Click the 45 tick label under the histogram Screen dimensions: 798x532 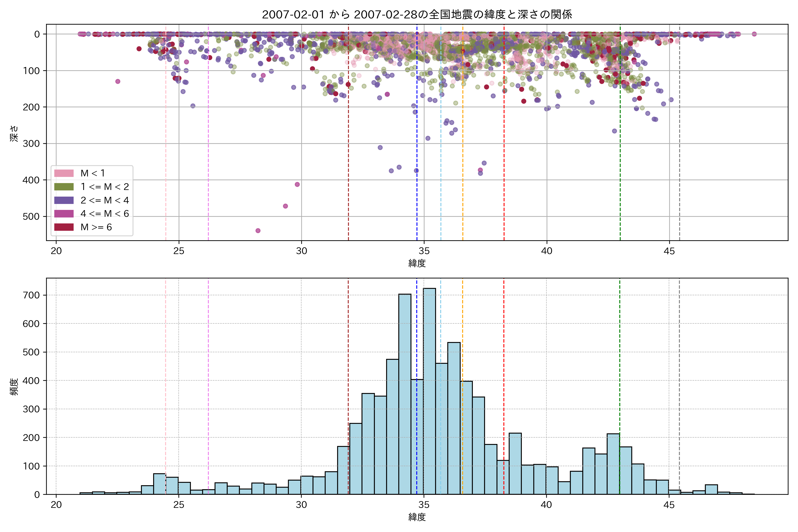pyautogui.click(x=669, y=505)
